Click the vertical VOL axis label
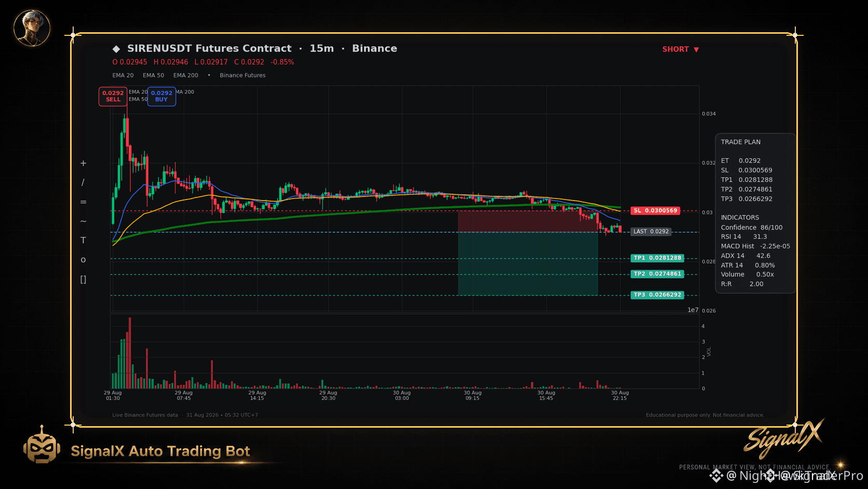Viewport: 868px width, 489px height. (x=709, y=352)
